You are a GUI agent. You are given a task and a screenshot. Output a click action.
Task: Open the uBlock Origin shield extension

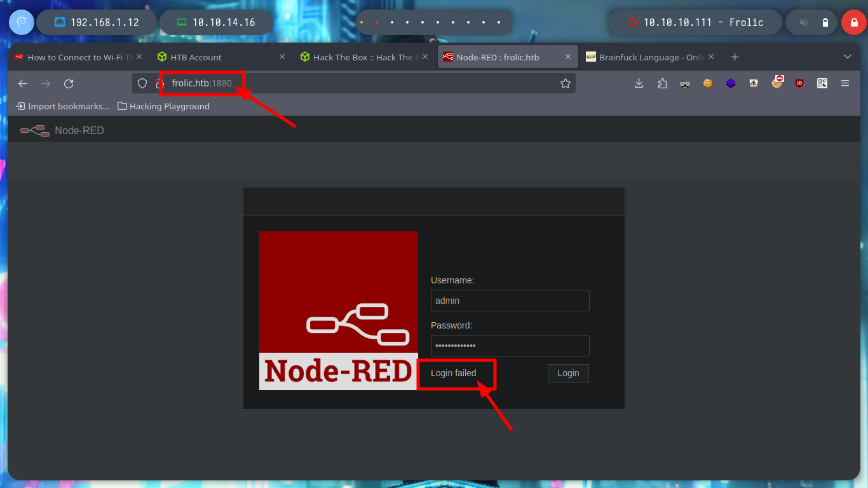pos(799,83)
